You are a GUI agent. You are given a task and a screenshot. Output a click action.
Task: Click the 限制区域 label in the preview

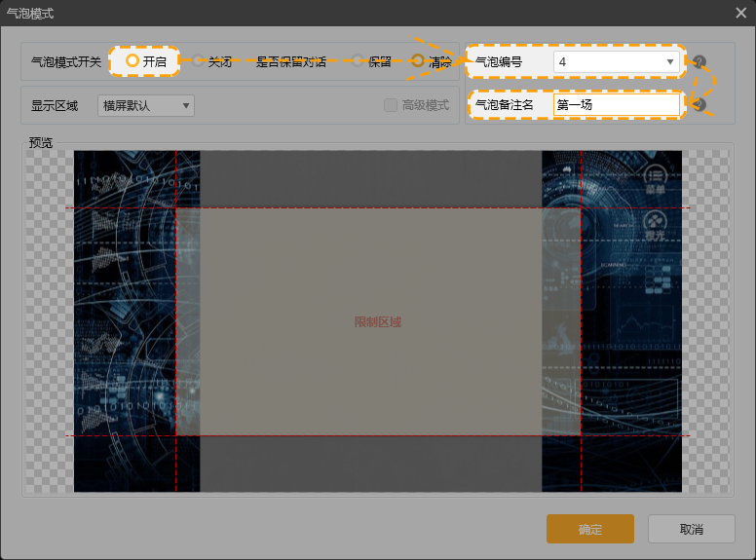378,322
